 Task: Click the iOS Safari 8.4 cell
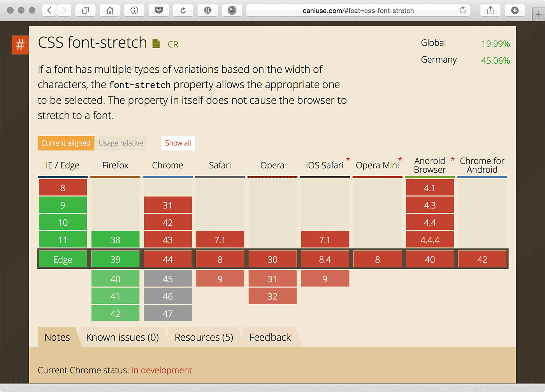coord(325,259)
